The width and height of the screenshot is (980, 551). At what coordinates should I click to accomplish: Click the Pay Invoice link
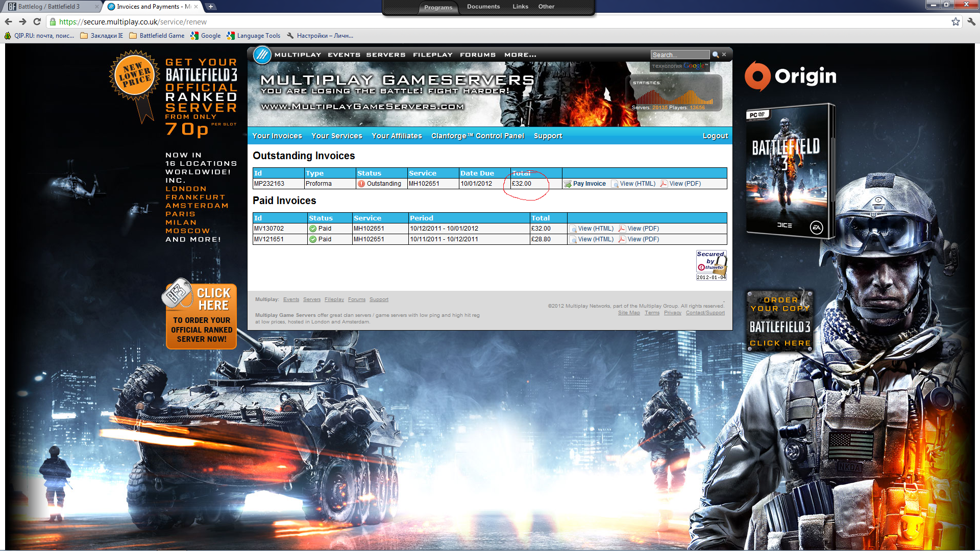tap(590, 184)
